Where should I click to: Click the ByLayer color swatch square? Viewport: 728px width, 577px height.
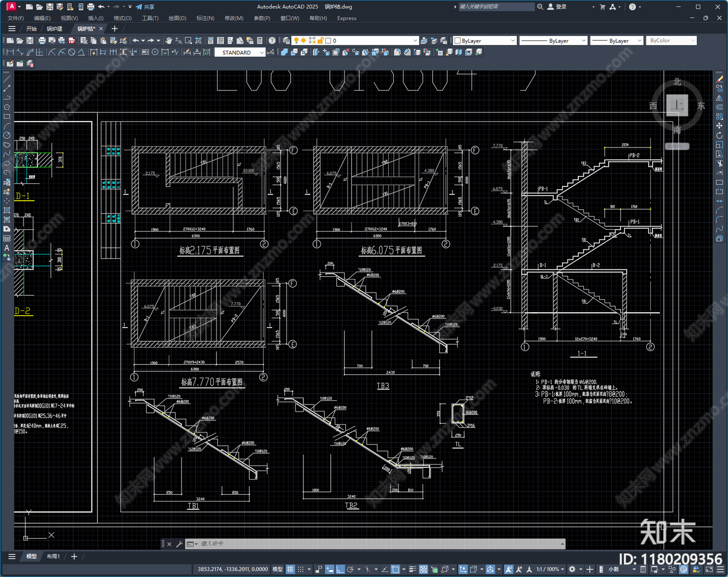coord(458,40)
